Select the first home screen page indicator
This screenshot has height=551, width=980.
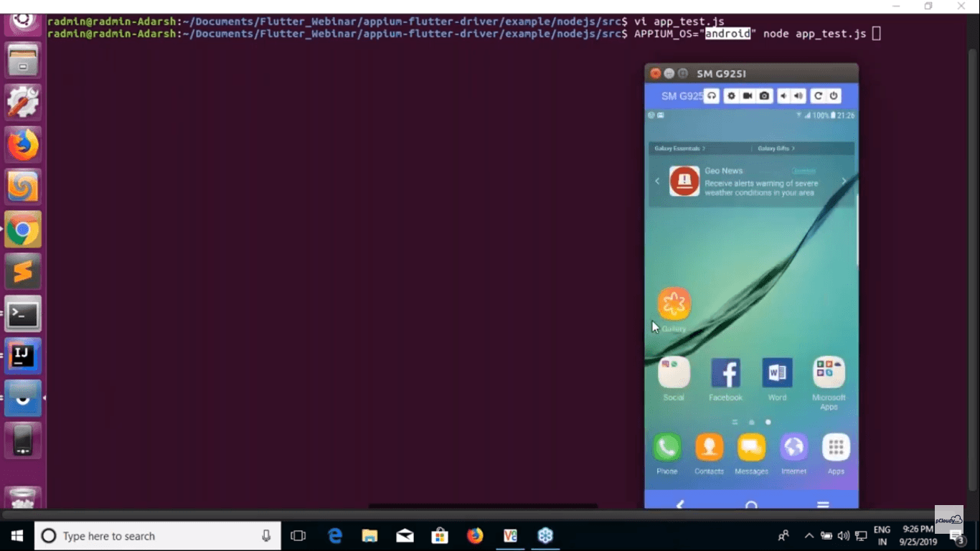coord(735,423)
